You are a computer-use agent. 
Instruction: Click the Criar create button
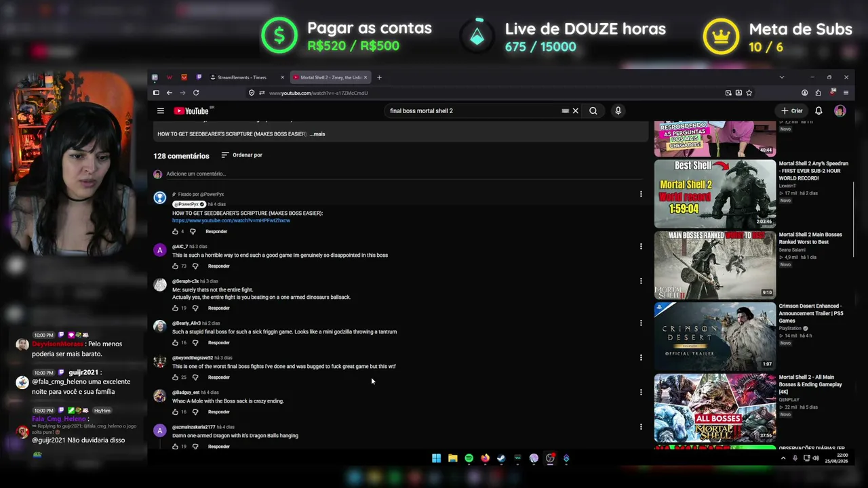792,111
